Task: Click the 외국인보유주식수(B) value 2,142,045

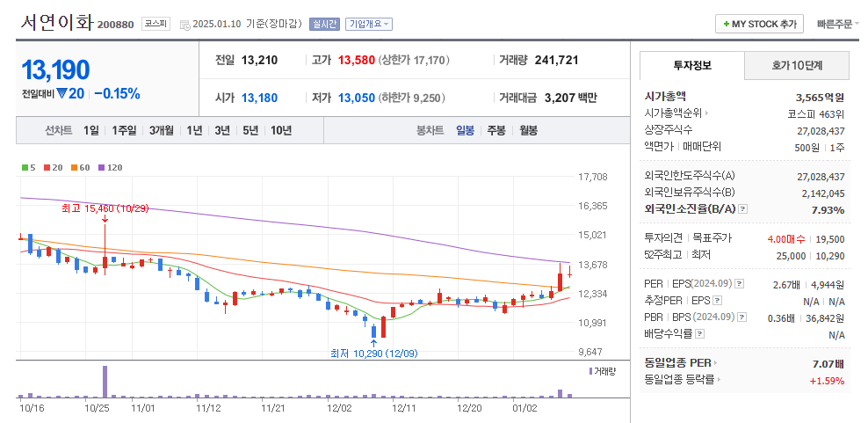Action: (x=823, y=193)
